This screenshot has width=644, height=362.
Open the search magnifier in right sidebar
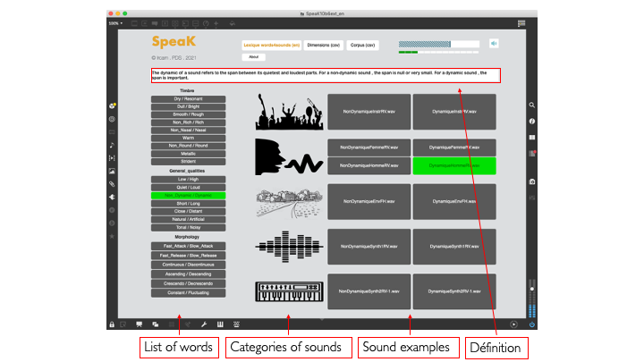click(532, 105)
